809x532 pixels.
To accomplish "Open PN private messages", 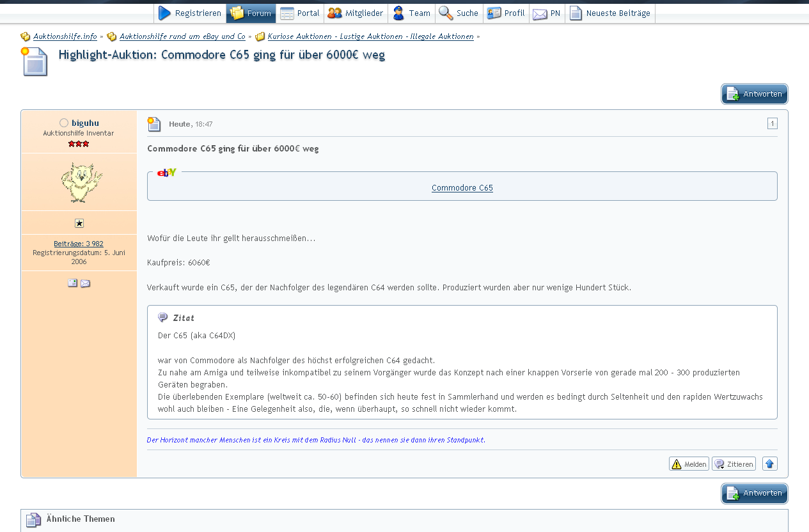I will coord(547,13).
